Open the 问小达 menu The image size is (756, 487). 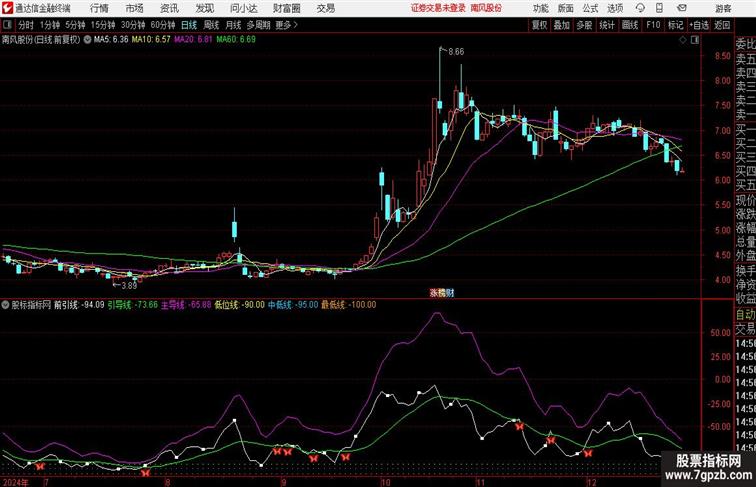(x=243, y=8)
